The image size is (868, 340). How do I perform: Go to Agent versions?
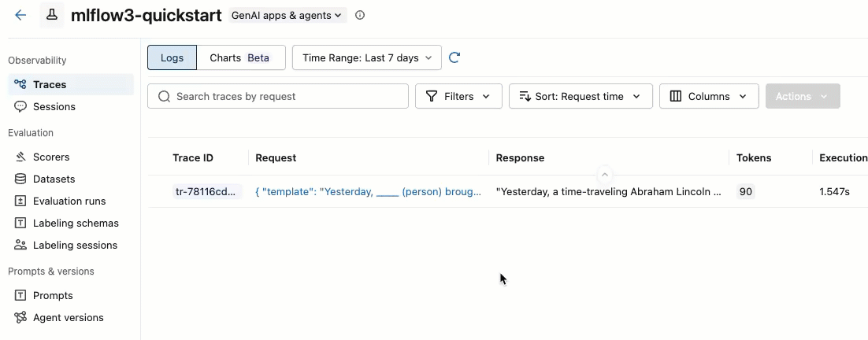point(68,317)
